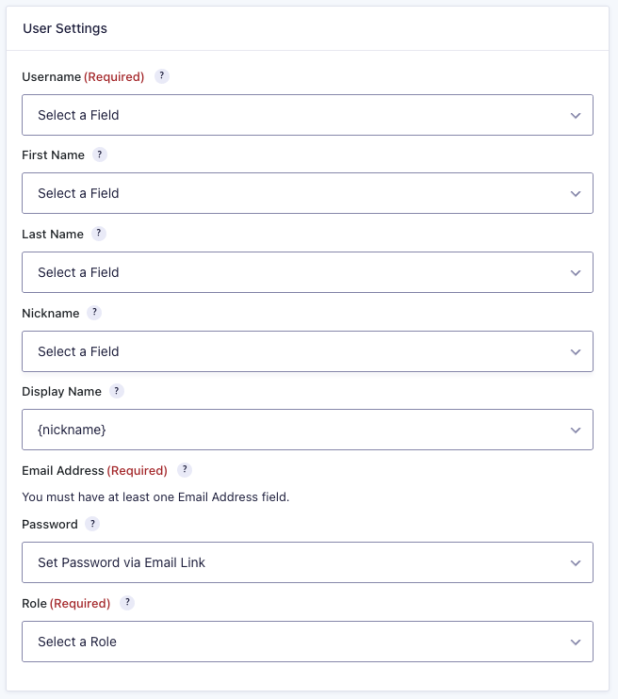The height and width of the screenshot is (699, 618).
Task: Open the Username Select a Field dropdown
Action: click(x=308, y=115)
